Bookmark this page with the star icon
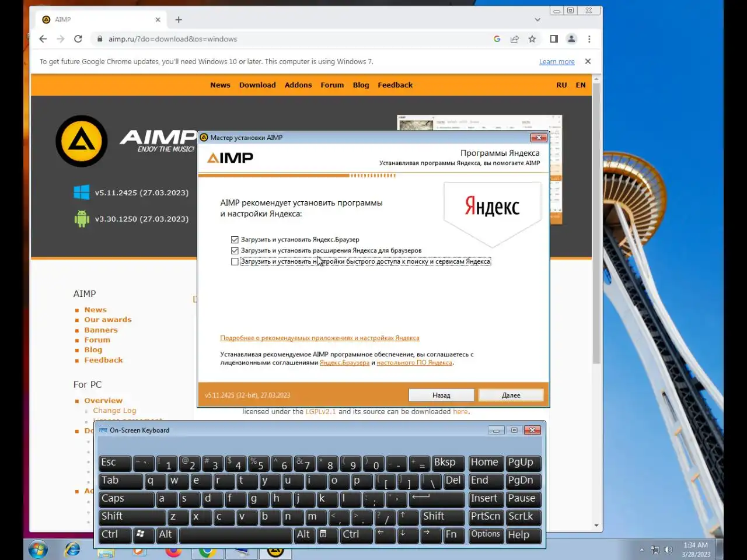This screenshot has height=560, width=747. (532, 39)
